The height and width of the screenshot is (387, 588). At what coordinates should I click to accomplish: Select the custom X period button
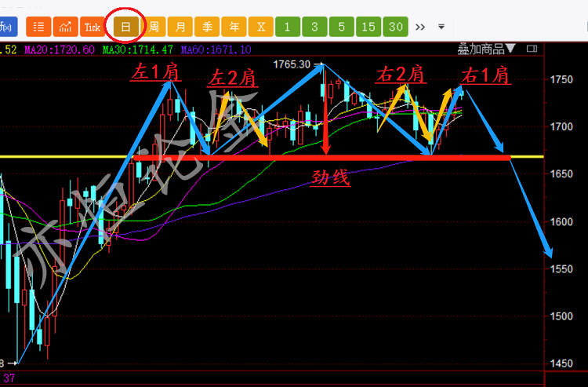[261, 27]
